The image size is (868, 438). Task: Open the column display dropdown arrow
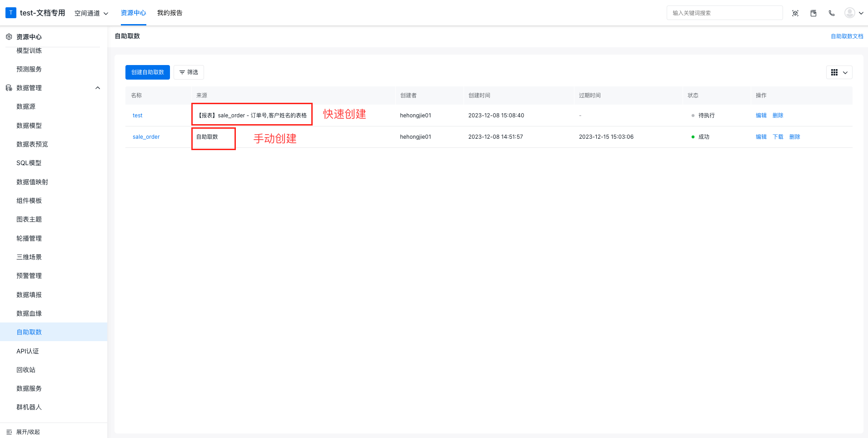point(845,72)
